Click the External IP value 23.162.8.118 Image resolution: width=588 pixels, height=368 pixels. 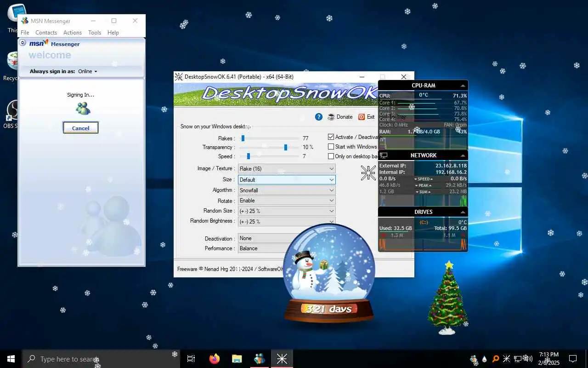(451, 166)
